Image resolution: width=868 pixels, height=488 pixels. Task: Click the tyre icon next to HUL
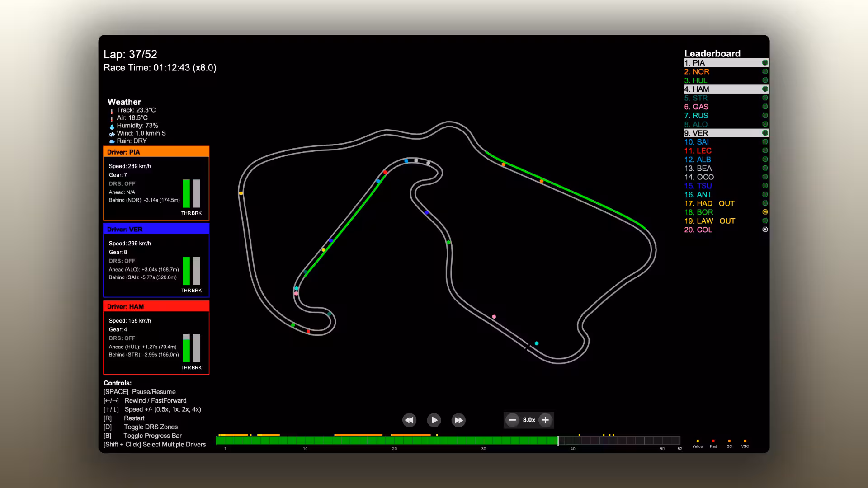(765, 80)
